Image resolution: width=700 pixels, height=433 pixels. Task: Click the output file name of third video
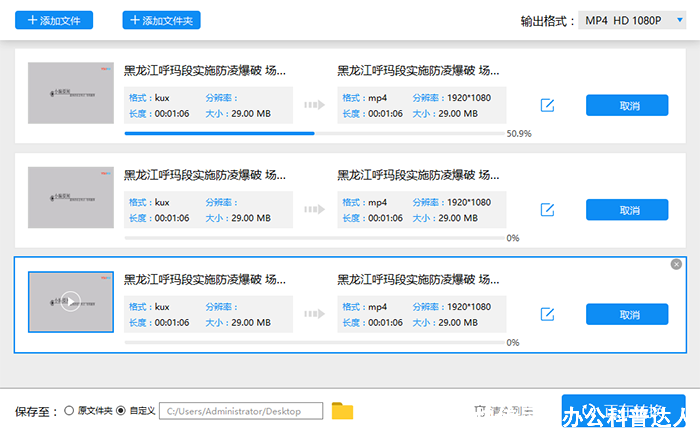418,279
